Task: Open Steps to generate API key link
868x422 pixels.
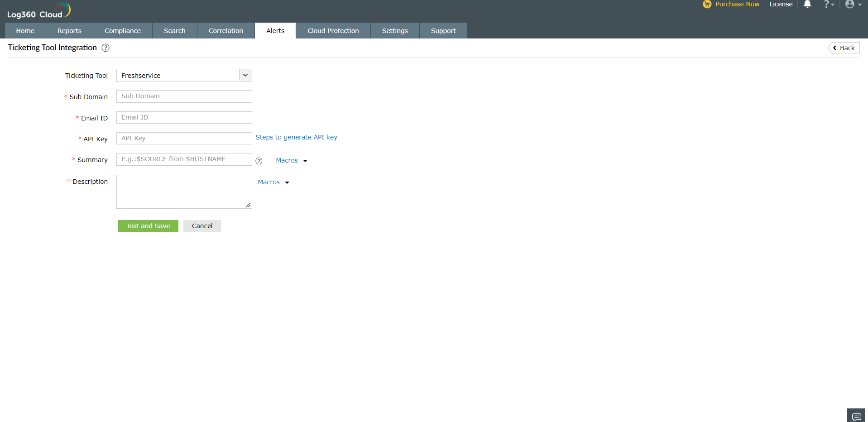Action: click(297, 137)
